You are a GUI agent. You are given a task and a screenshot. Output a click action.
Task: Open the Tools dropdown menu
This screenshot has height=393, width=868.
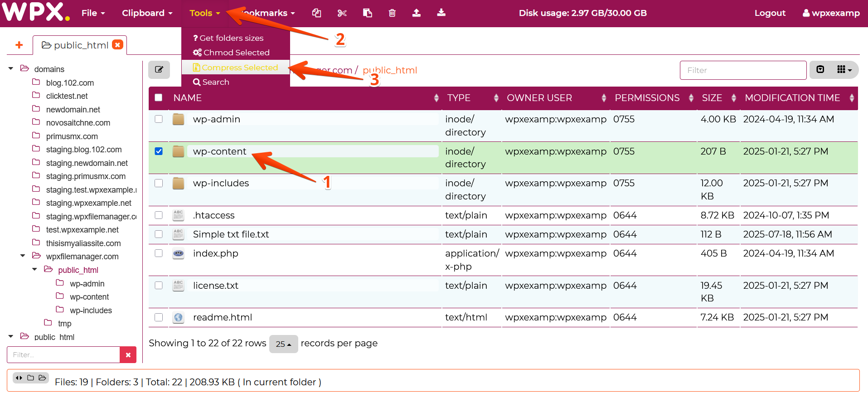click(205, 13)
